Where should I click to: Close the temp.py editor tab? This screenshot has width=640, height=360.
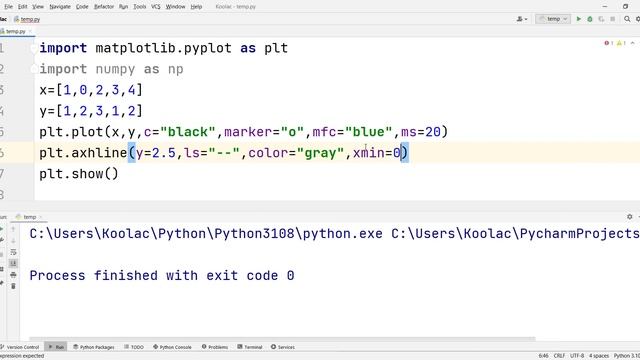[x=30, y=31]
